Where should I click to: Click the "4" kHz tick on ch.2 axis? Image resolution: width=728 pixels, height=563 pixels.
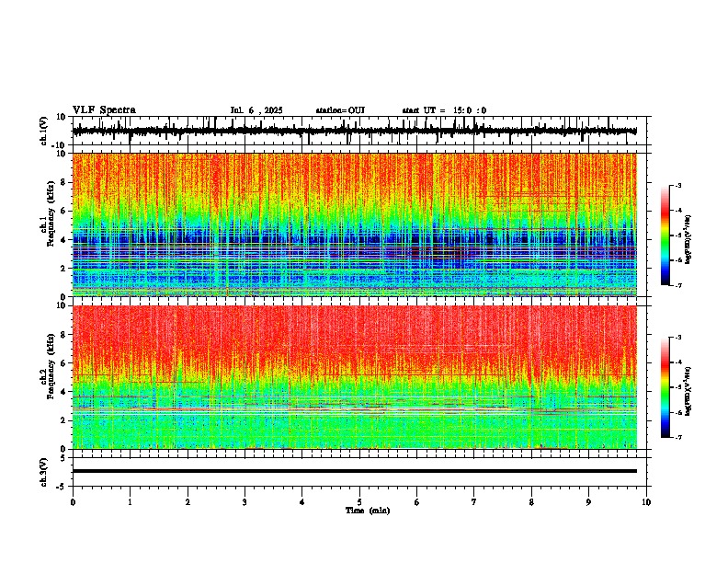click(x=63, y=392)
